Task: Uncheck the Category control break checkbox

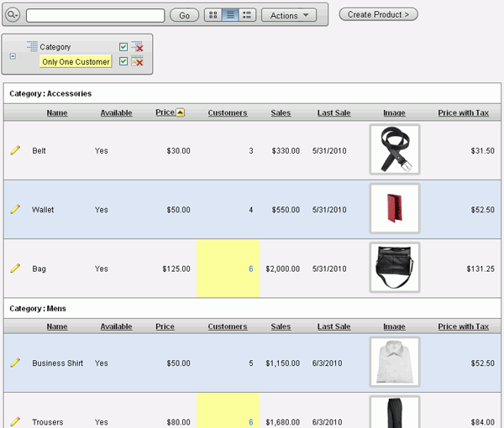Action: coord(123,47)
